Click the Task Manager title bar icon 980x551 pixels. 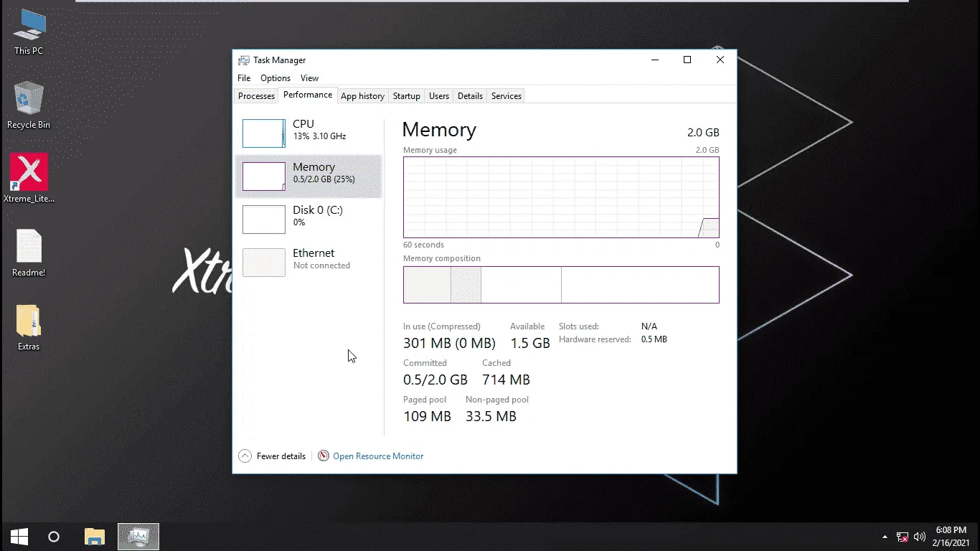(x=244, y=60)
